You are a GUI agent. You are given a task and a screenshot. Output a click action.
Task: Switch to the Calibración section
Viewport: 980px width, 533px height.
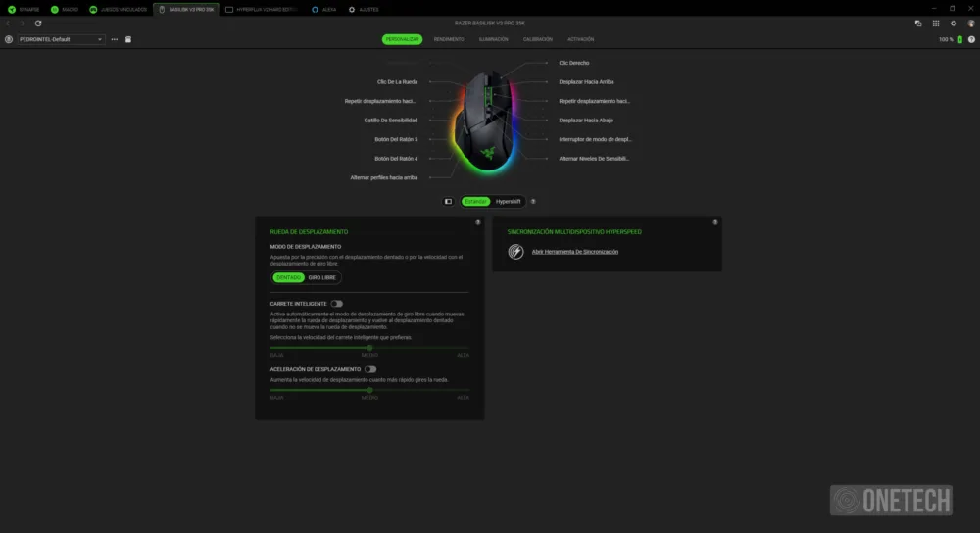click(537, 39)
